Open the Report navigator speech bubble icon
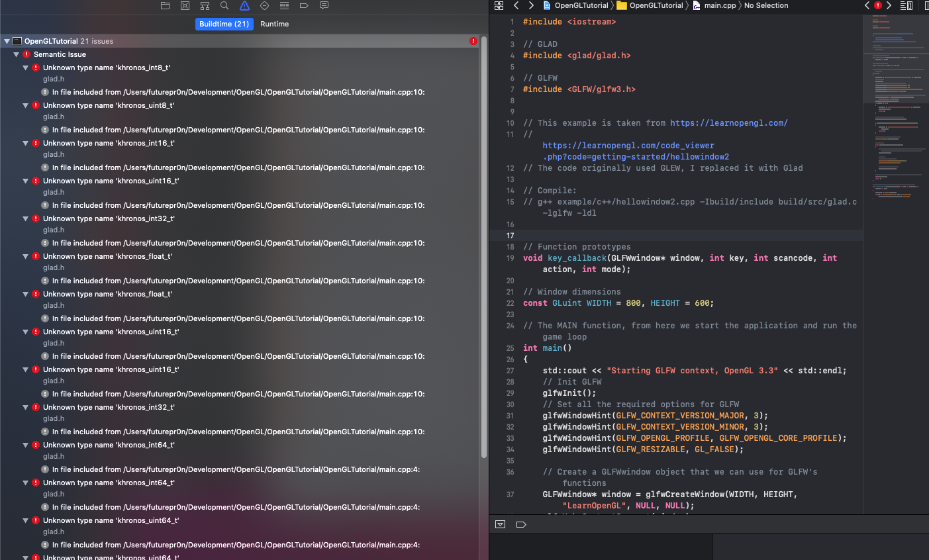This screenshot has height=560, width=929. coord(324,5)
